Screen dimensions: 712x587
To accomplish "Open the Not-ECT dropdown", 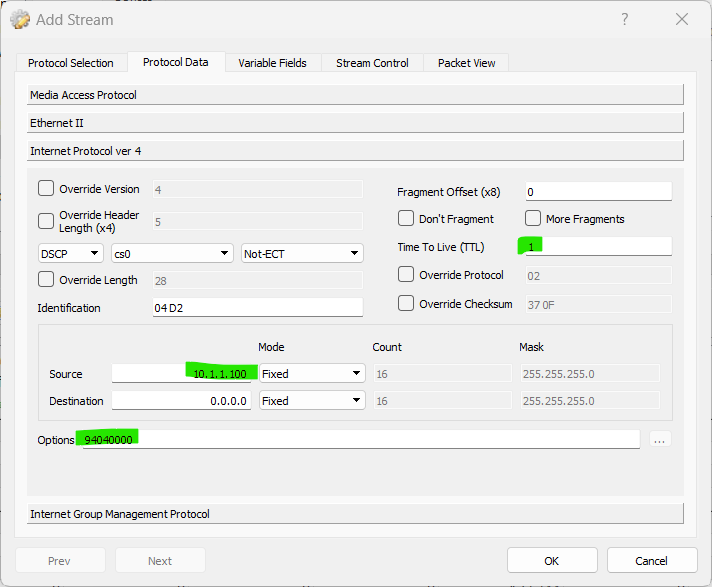I will coord(302,253).
